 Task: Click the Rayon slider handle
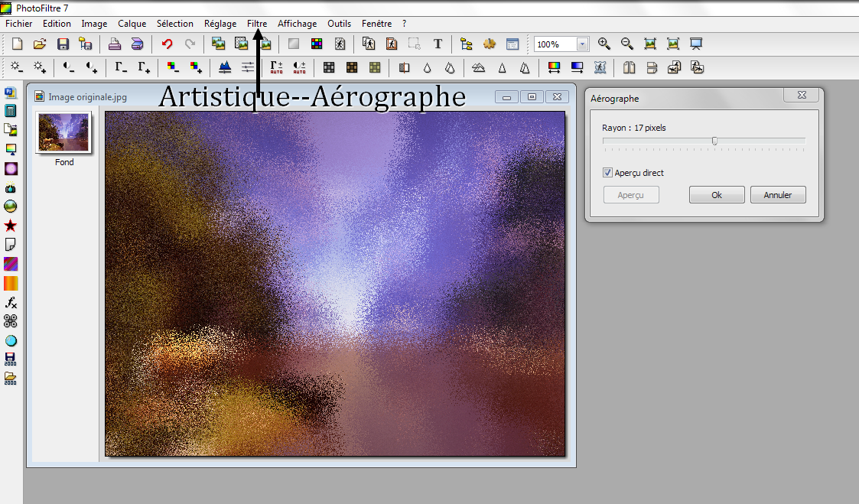[x=714, y=141]
